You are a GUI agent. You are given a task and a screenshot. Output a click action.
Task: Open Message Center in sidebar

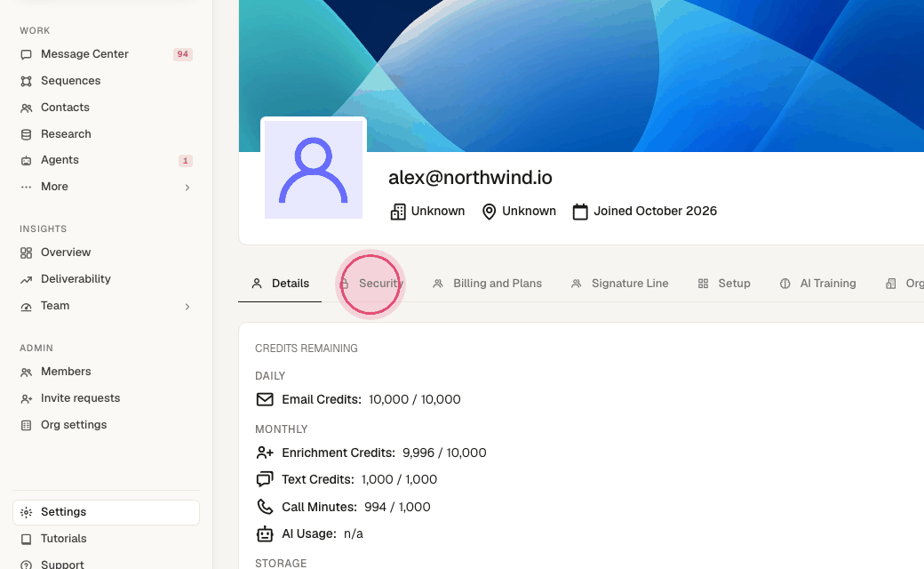[x=106, y=54]
